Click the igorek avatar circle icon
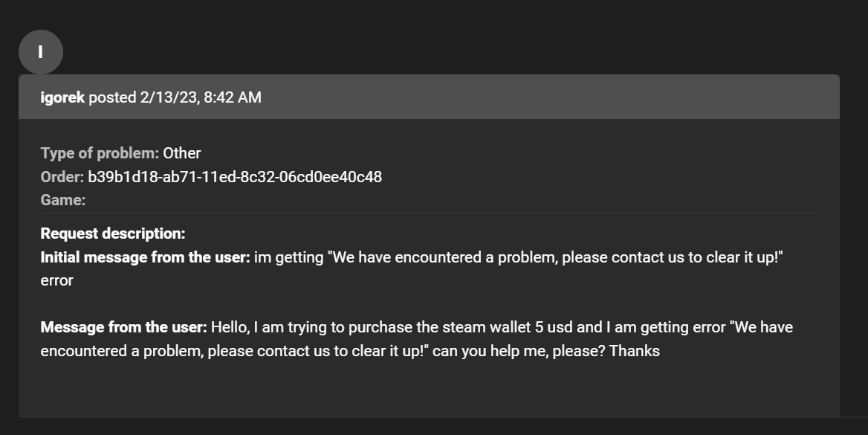This screenshot has width=868, height=435. click(40, 52)
